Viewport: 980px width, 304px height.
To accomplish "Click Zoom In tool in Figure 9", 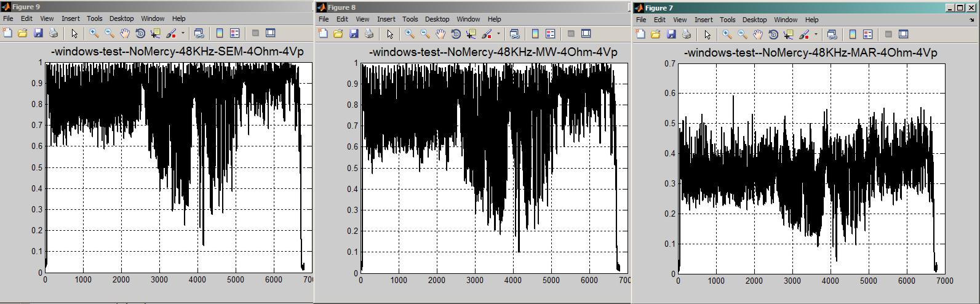I will 94,33.
